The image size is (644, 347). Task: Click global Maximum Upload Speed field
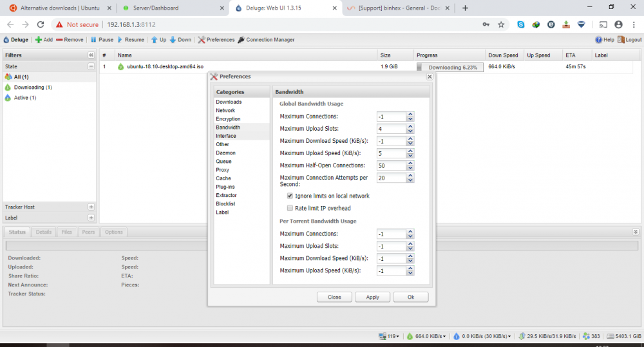[392, 153]
